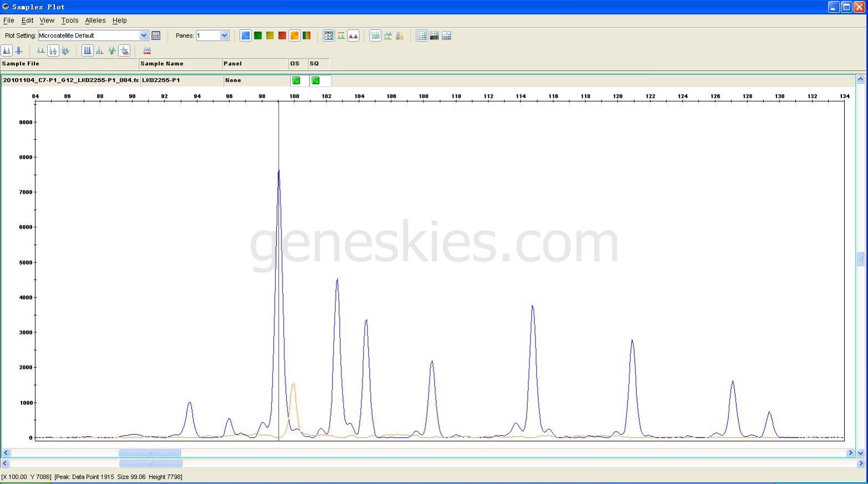Toggle the blue dye channel
This screenshot has height=484, width=868.
[x=246, y=35]
